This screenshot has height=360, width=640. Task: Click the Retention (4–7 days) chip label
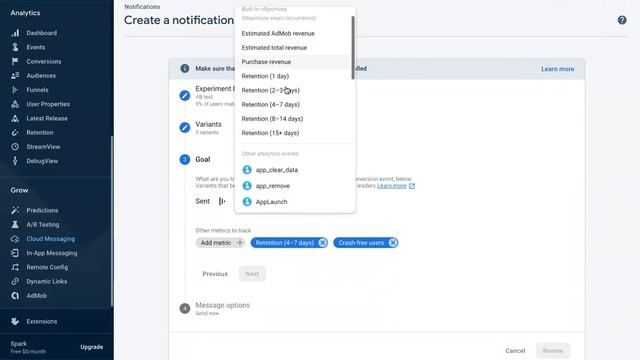(x=285, y=243)
